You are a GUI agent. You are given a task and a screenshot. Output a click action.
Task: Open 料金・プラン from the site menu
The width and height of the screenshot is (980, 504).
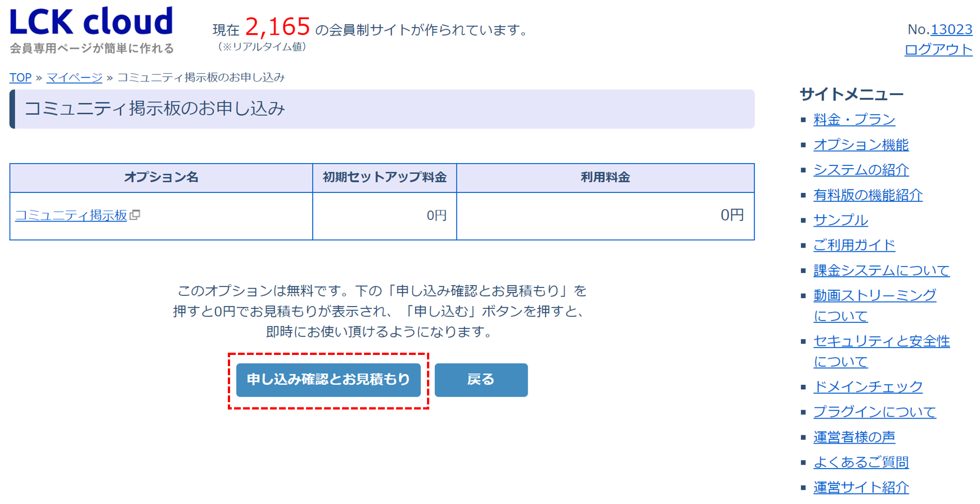coord(854,119)
